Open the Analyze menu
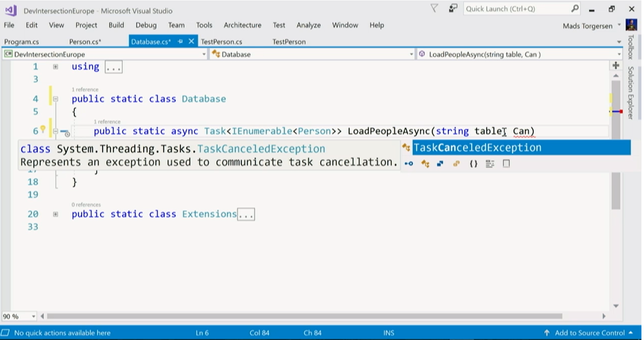Screen dimensions: 644x340 [308, 25]
